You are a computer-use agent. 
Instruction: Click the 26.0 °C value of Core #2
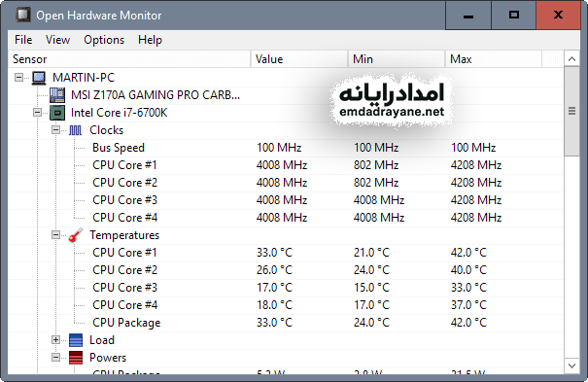(274, 270)
